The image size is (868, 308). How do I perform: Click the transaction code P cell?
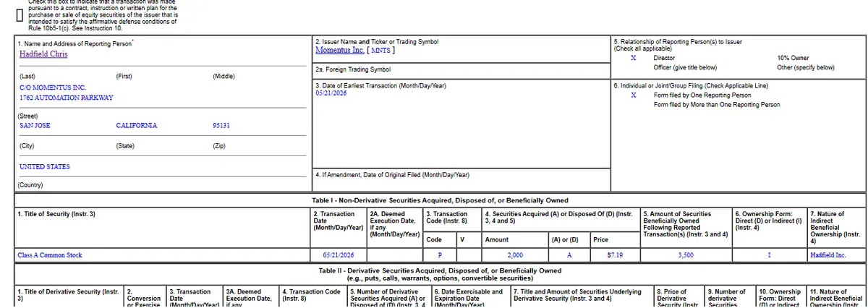[440, 255]
